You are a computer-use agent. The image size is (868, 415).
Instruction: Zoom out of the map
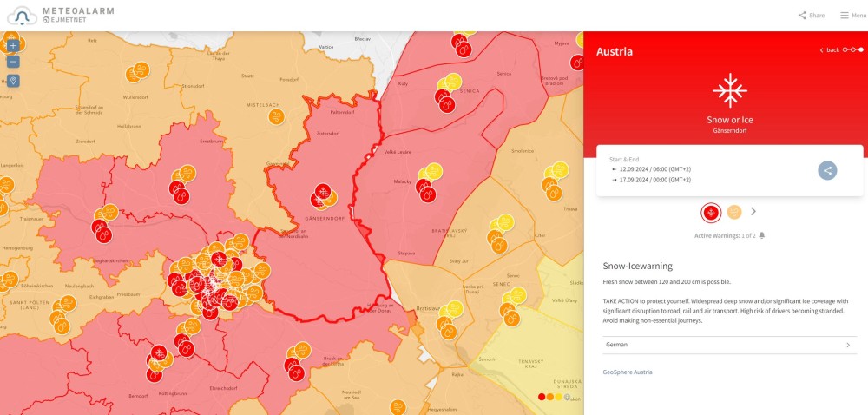click(13, 62)
